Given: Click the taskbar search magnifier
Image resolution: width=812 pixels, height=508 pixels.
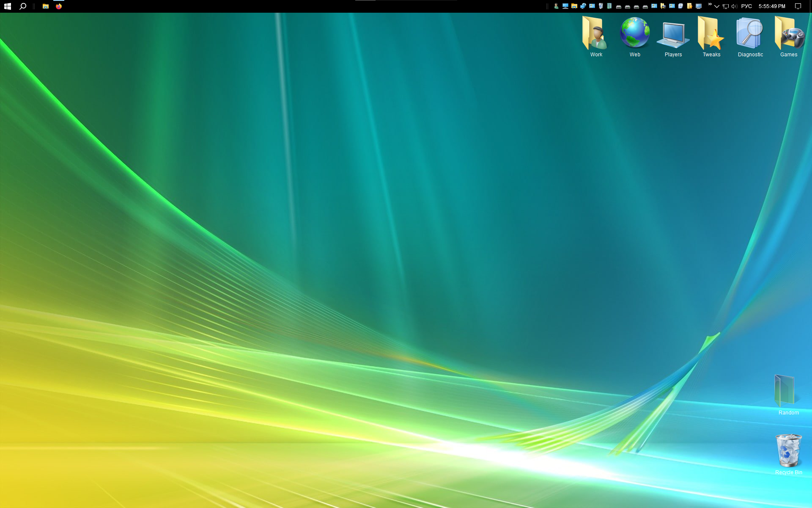Looking at the screenshot, I should pos(23,6).
